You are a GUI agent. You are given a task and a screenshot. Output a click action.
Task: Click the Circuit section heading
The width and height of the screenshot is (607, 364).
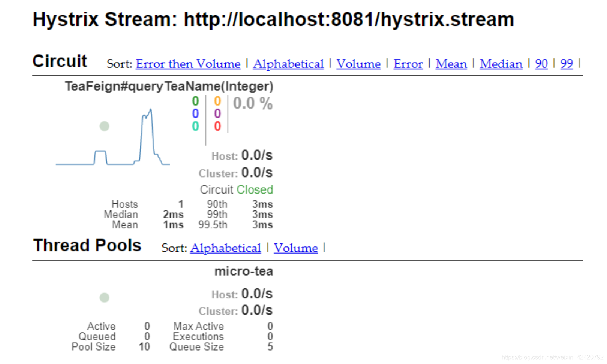pos(60,61)
